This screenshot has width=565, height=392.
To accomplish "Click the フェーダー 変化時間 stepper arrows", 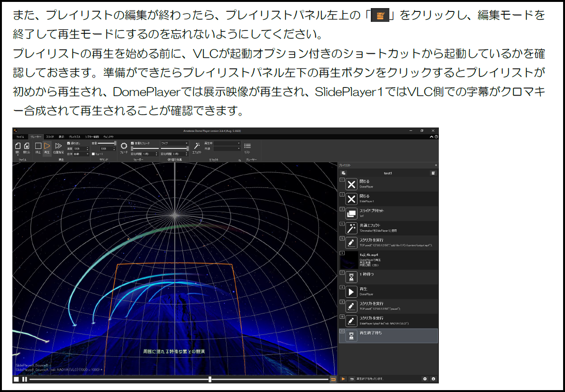I will tap(157, 154).
